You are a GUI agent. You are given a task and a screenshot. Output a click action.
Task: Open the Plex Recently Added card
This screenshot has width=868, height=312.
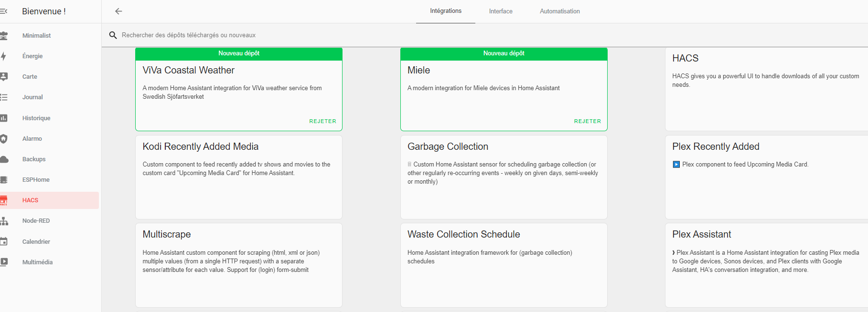tap(767, 177)
